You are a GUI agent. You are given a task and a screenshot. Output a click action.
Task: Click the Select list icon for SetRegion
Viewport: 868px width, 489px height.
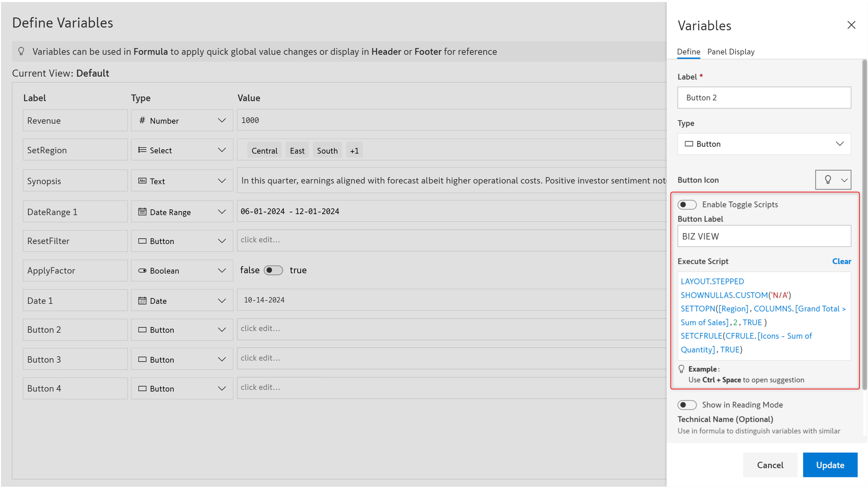pyautogui.click(x=142, y=150)
